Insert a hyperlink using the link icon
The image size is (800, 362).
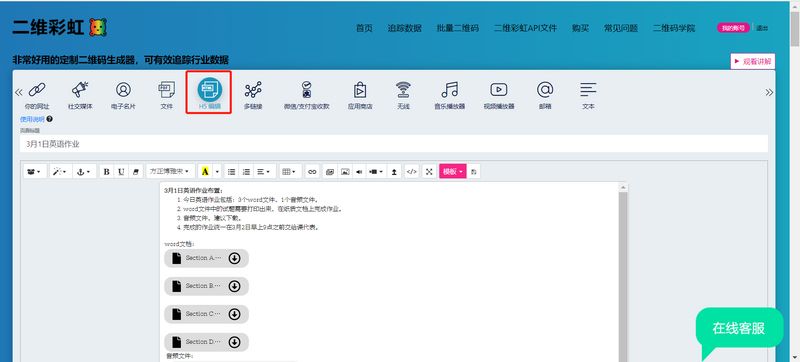[x=312, y=172]
